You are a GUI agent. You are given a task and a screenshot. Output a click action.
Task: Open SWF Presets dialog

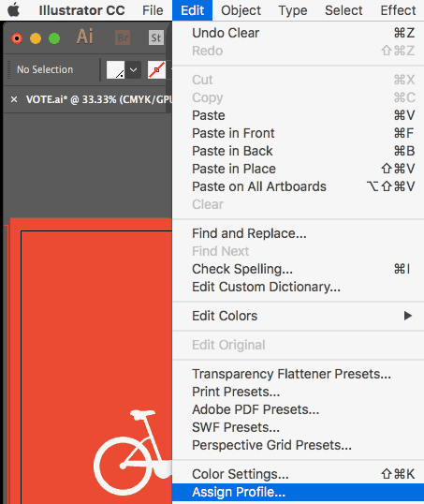(x=298, y=427)
